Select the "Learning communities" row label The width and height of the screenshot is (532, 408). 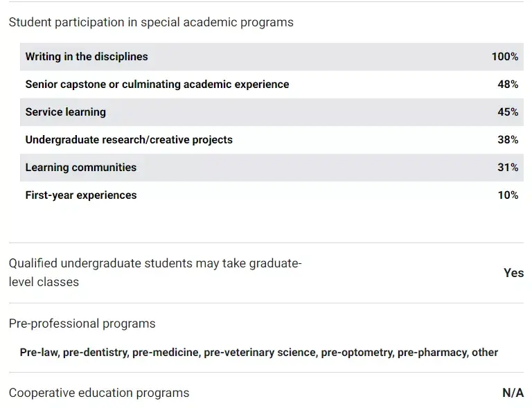[81, 168]
